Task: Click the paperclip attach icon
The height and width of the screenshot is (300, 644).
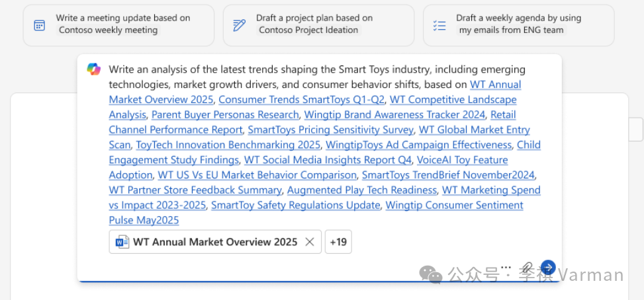Action: pos(528,268)
